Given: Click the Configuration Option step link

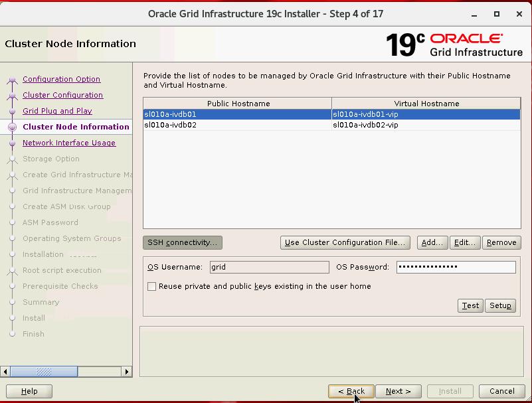Looking at the screenshot, I should coord(61,79).
